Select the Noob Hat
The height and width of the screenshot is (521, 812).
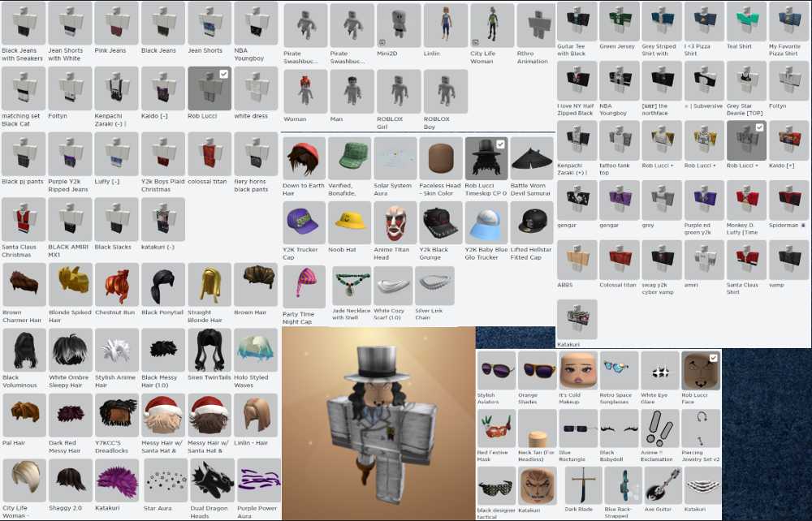pos(349,222)
